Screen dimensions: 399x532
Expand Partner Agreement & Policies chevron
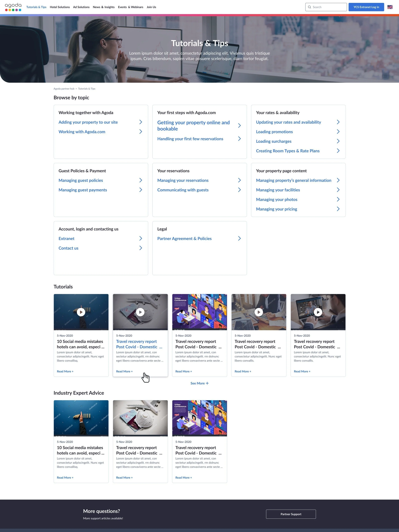pyautogui.click(x=239, y=238)
